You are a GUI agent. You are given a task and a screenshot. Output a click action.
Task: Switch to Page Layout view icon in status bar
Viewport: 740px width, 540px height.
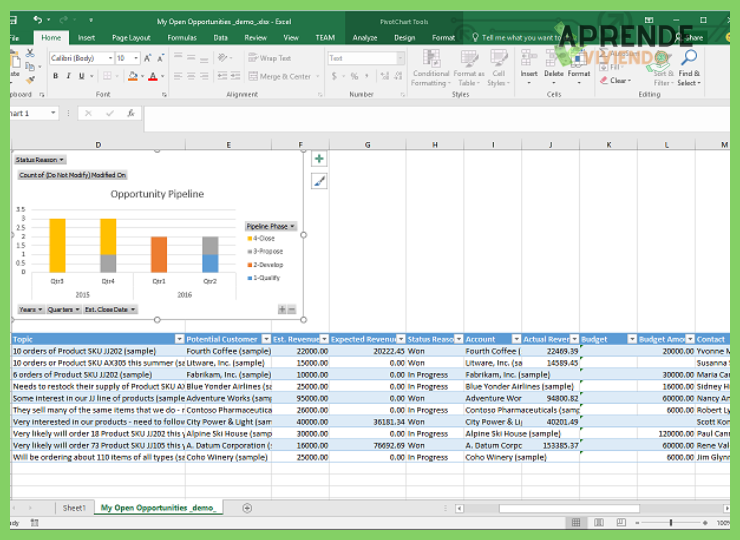click(598, 523)
